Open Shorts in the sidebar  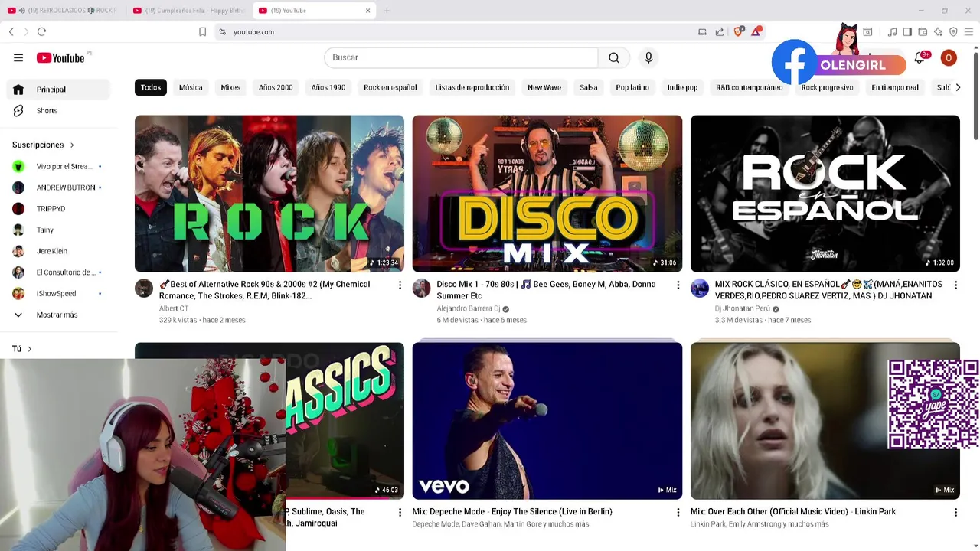tap(58, 111)
